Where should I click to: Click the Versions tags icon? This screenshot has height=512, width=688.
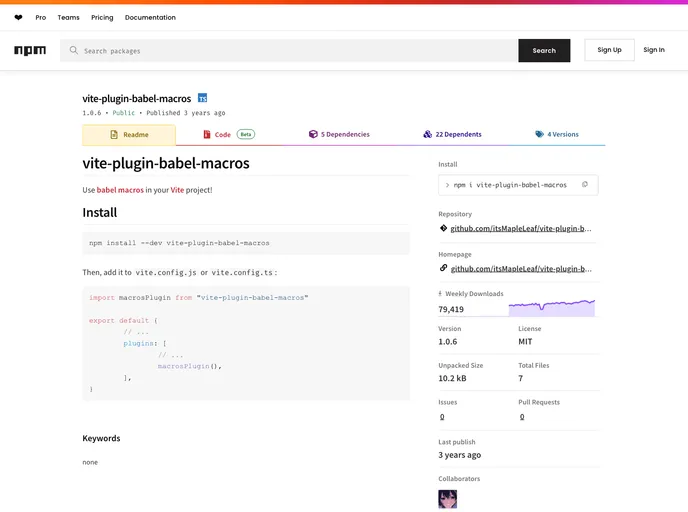pos(539,134)
